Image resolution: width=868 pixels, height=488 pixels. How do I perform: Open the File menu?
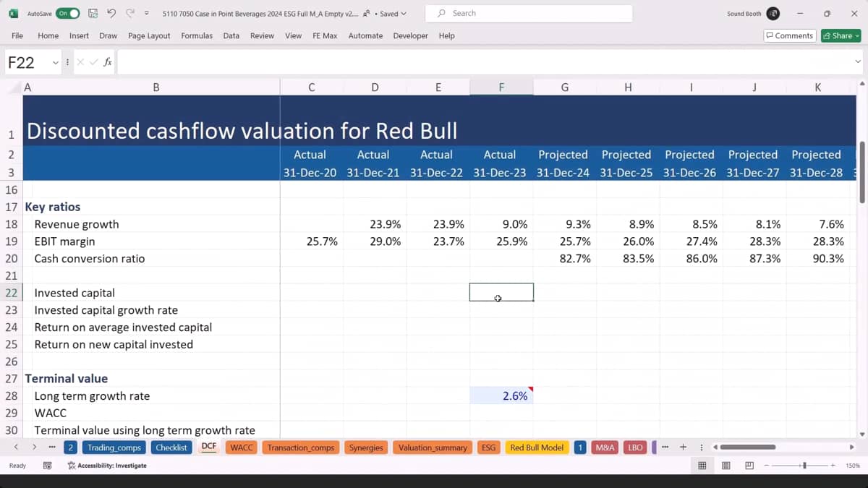(17, 35)
